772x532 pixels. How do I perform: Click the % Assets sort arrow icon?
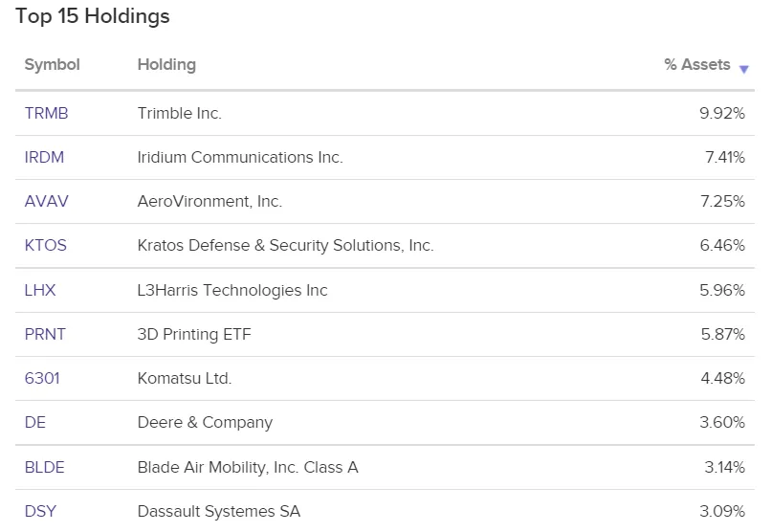(x=743, y=70)
